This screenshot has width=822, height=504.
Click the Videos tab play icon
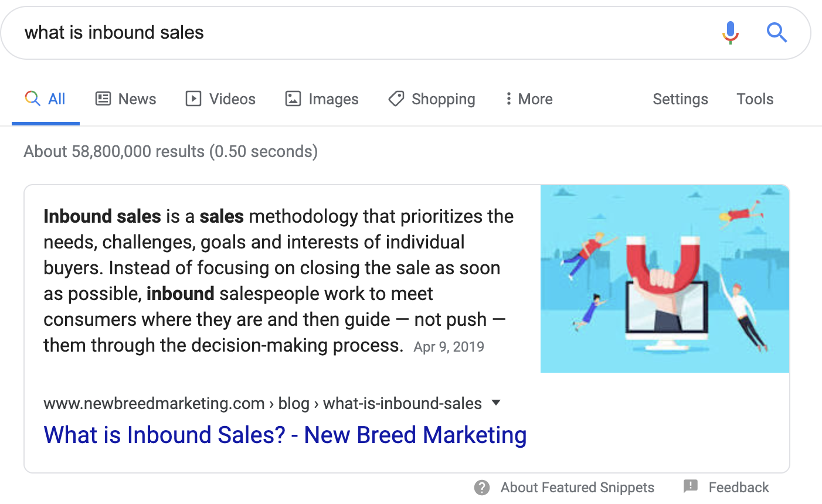click(x=193, y=98)
